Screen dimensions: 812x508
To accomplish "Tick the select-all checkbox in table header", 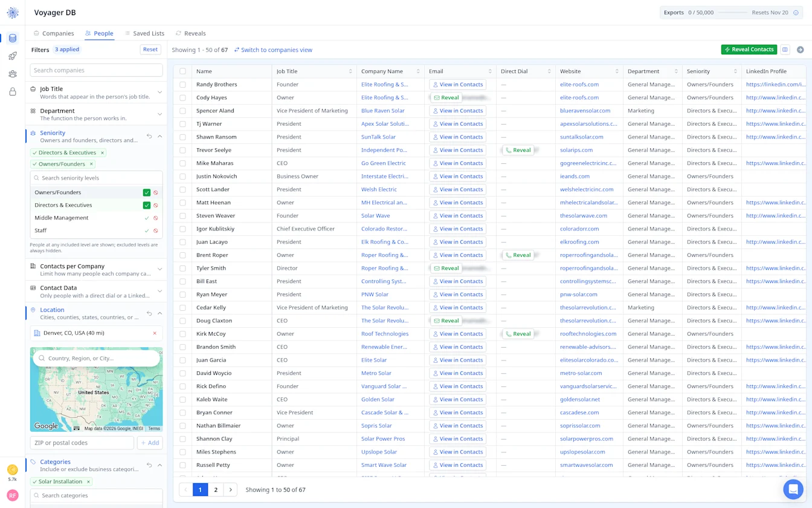I will (182, 71).
